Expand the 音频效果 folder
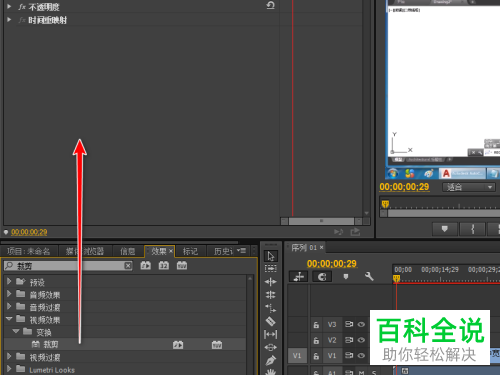 pos(9,294)
